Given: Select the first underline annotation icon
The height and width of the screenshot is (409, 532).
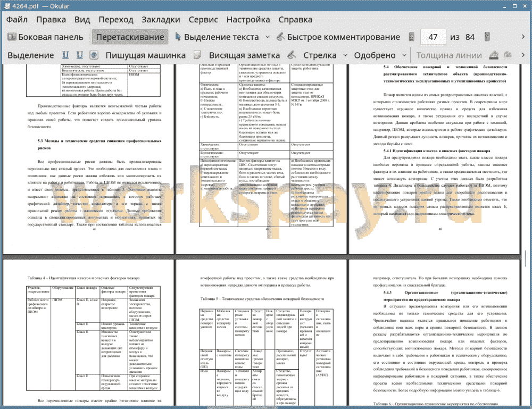Looking at the screenshot, I should coord(65,55).
